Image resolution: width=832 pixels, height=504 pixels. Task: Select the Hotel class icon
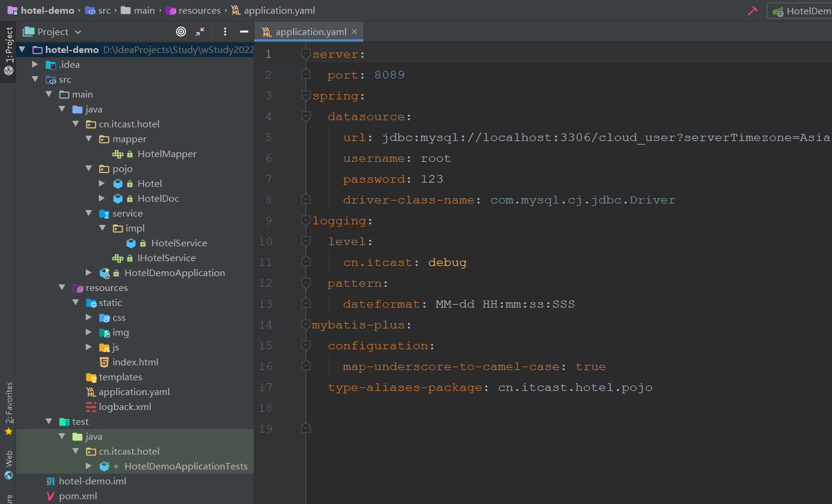tap(118, 183)
